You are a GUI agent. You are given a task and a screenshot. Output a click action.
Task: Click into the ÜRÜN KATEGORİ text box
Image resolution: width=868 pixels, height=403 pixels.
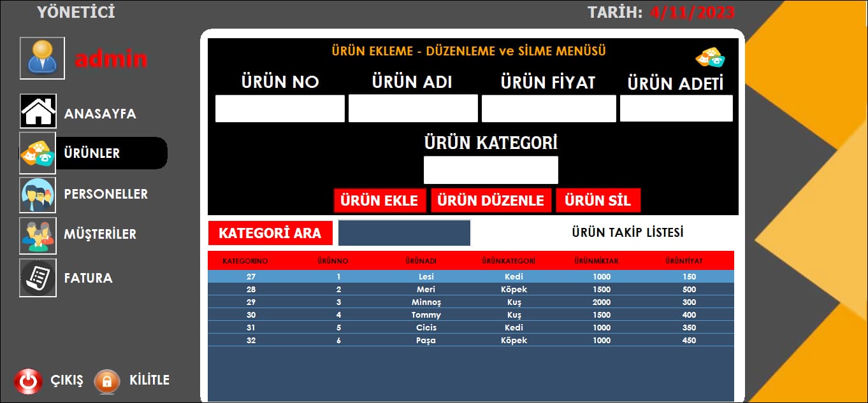[491, 170]
